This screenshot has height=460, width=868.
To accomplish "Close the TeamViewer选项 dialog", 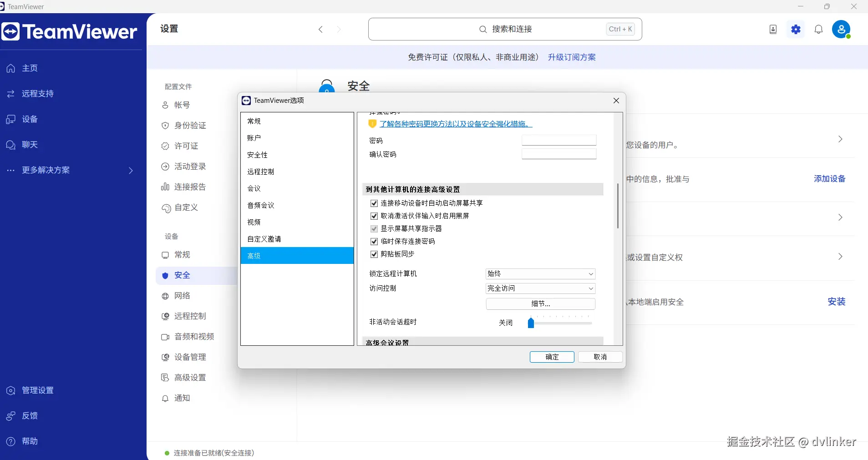I will click(616, 101).
